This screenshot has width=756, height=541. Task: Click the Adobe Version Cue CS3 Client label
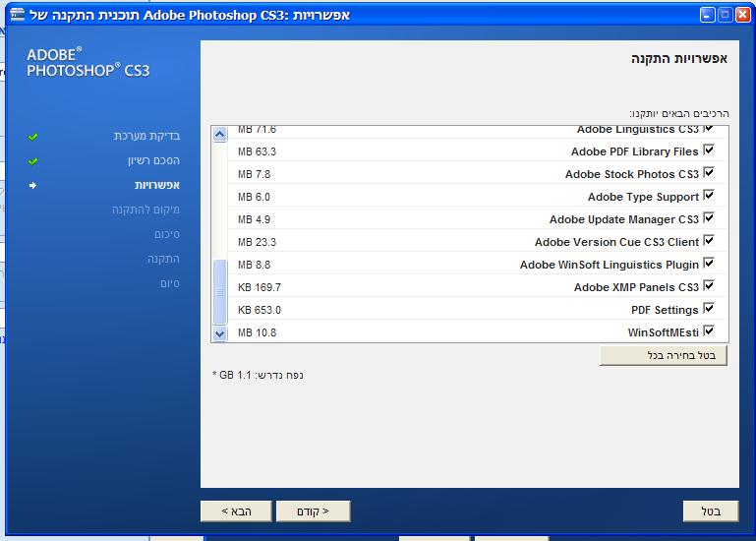[616, 242]
